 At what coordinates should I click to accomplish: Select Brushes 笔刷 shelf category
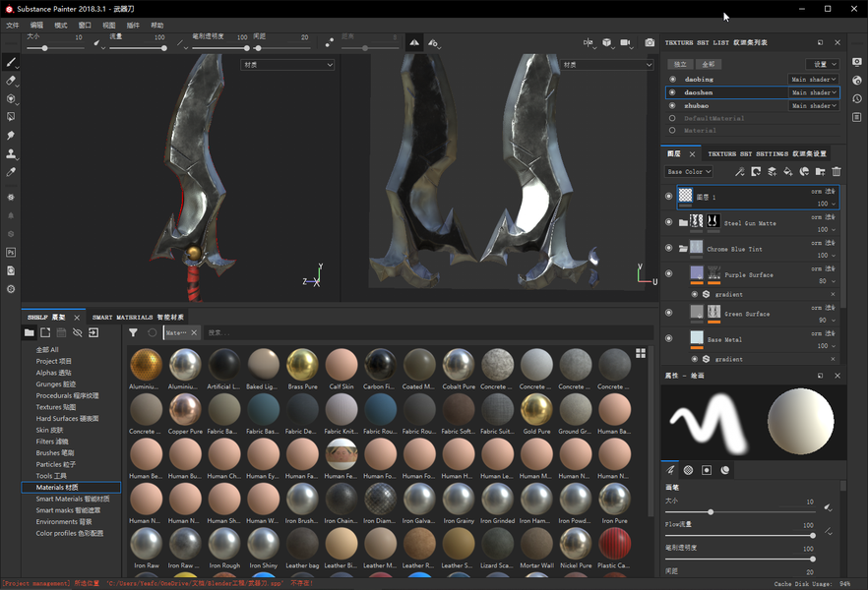click(x=55, y=453)
